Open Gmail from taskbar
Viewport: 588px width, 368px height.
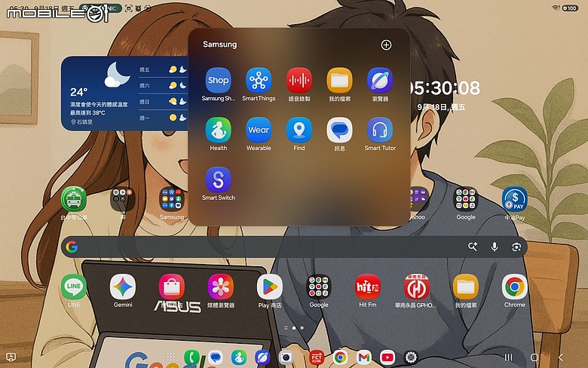point(364,357)
